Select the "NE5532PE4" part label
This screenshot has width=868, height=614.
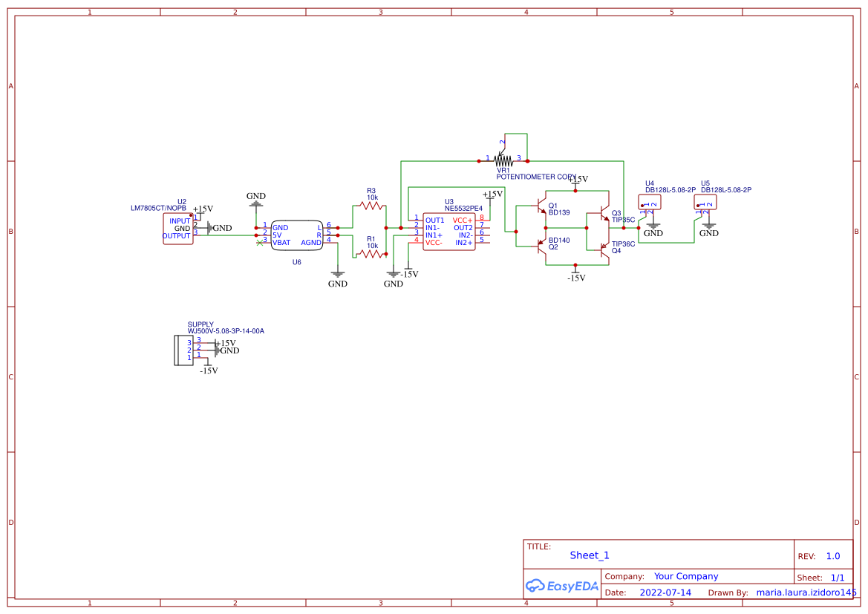[x=463, y=208]
